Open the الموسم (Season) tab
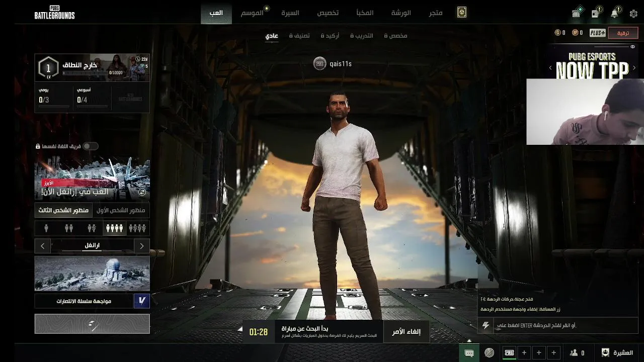This screenshot has width=644, height=362. point(252,13)
